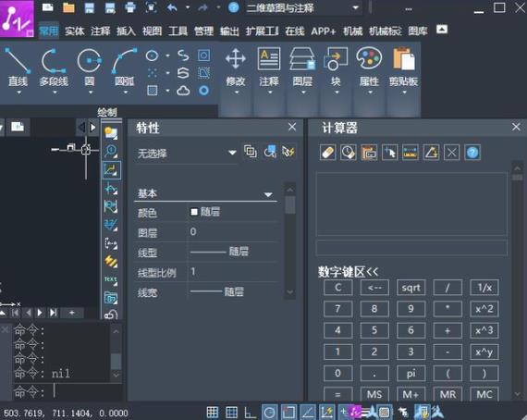Click the command line input field

pos(67,391)
